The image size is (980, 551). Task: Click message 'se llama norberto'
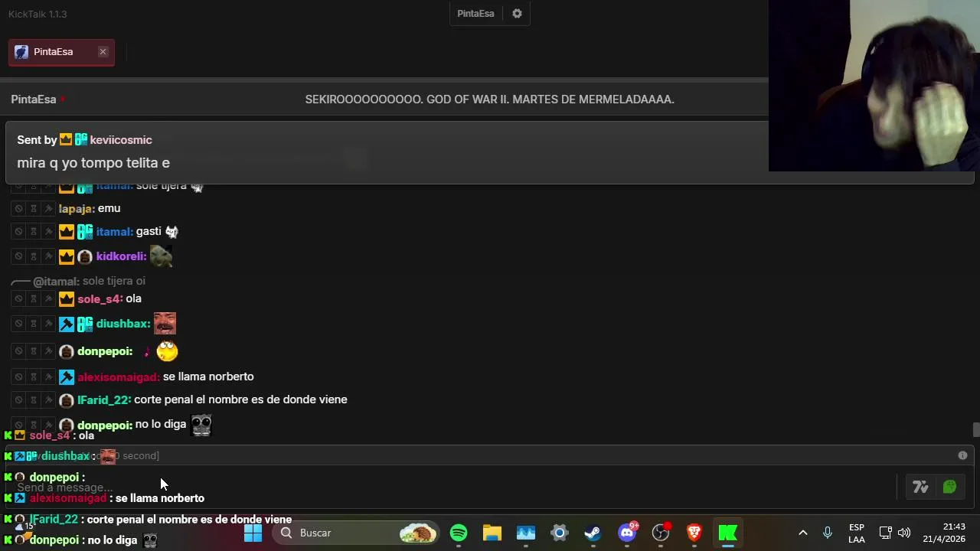click(x=208, y=377)
